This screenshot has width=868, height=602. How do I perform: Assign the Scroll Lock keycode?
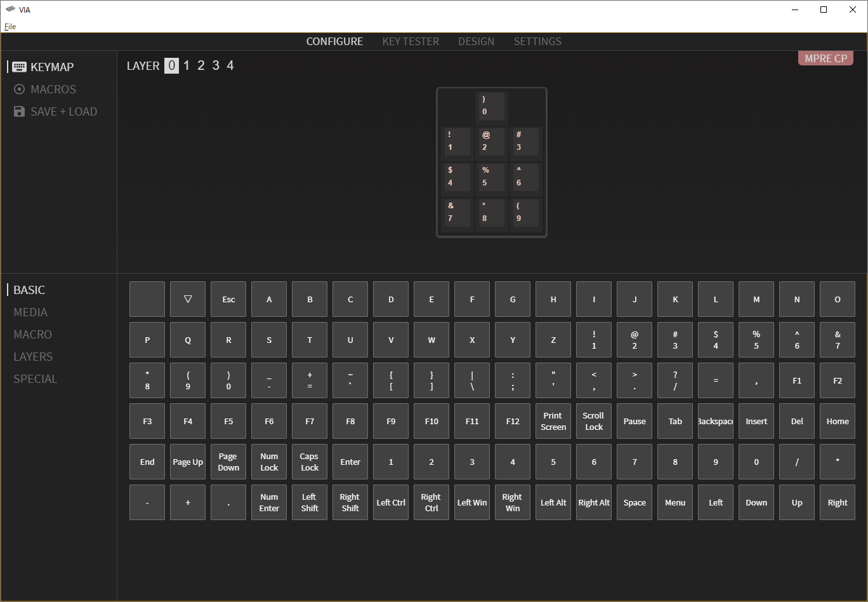click(594, 421)
